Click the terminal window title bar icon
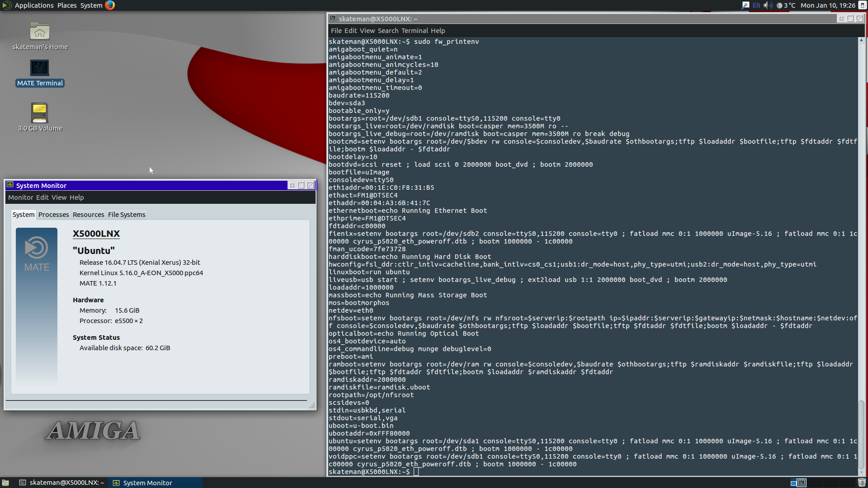 pyautogui.click(x=333, y=19)
